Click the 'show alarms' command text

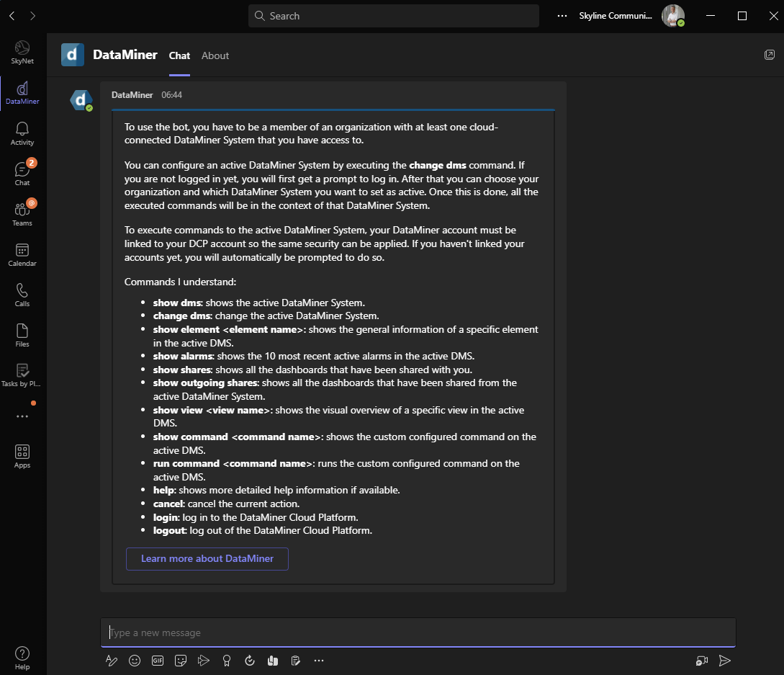(183, 357)
